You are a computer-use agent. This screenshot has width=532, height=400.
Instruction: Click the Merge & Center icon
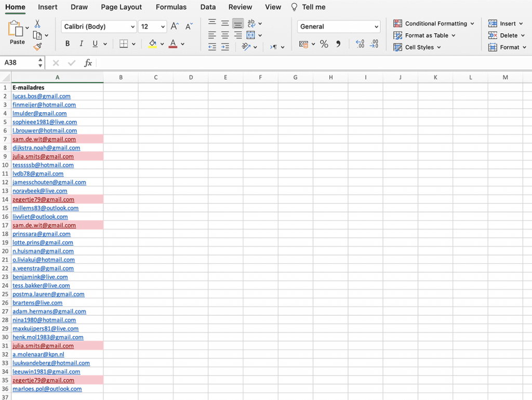click(x=251, y=35)
